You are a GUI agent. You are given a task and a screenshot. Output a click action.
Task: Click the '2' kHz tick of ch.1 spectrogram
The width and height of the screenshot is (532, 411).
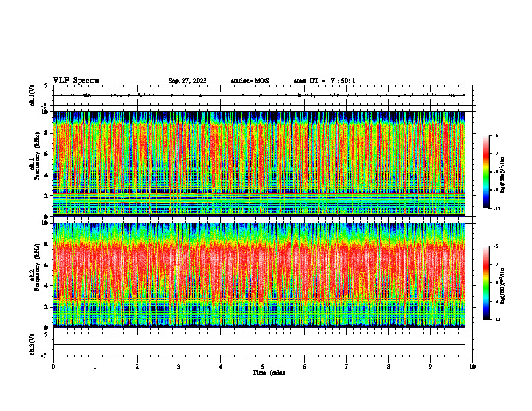(x=47, y=196)
